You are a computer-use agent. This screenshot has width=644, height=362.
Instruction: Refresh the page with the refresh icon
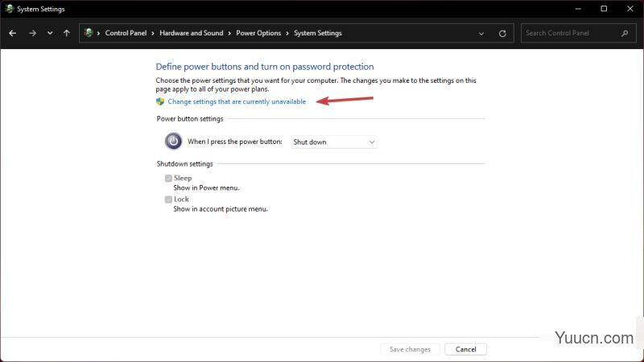pos(502,34)
